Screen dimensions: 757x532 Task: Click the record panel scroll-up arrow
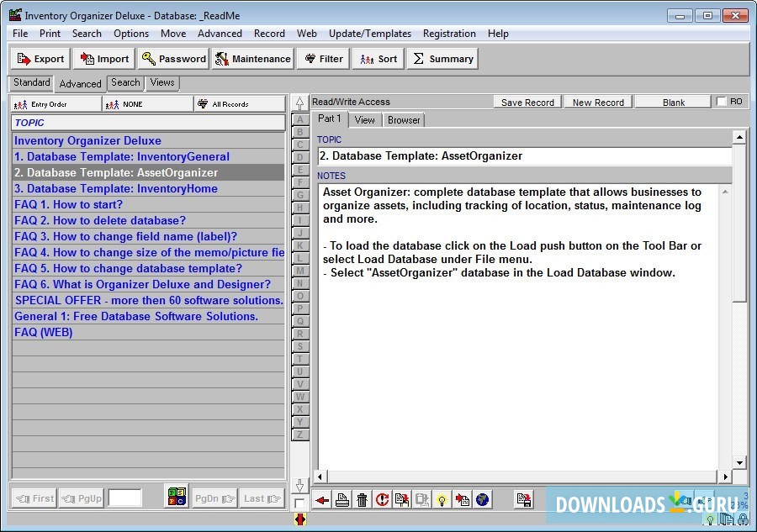pos(739,138)
